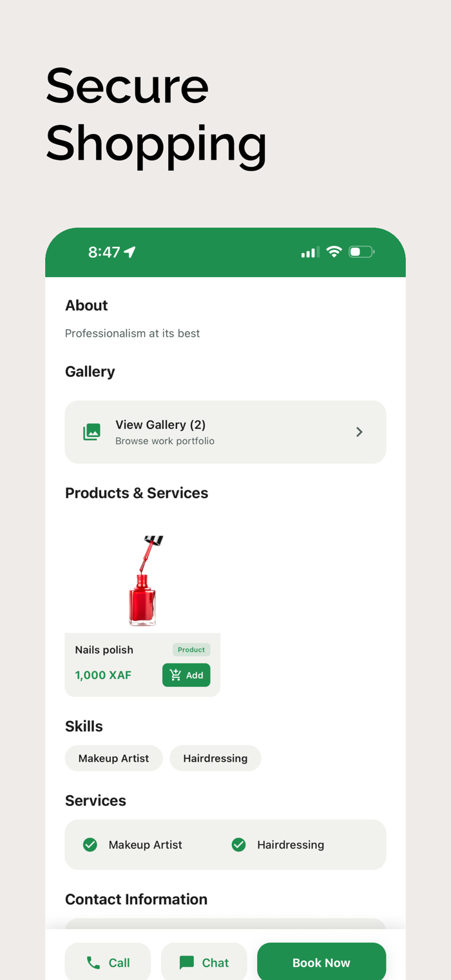Open the nail polish product image
Screen dimensions: 451x980
click(142, 579)
